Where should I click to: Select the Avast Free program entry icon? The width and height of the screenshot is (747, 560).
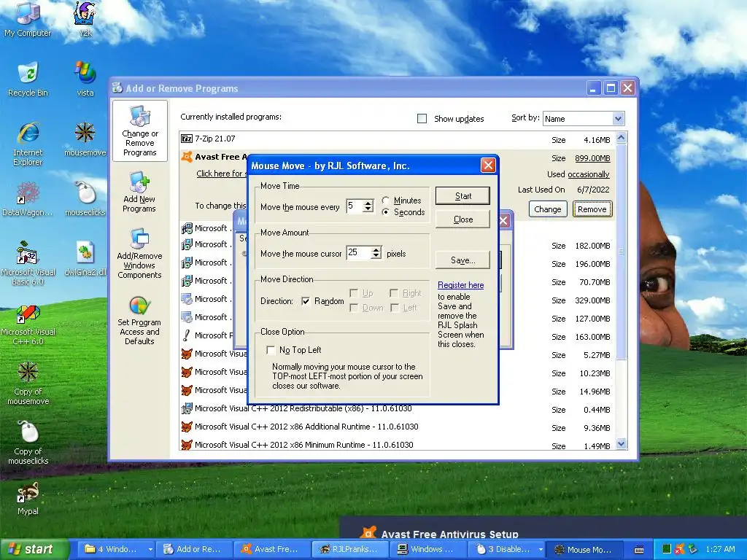click(187, 157)
